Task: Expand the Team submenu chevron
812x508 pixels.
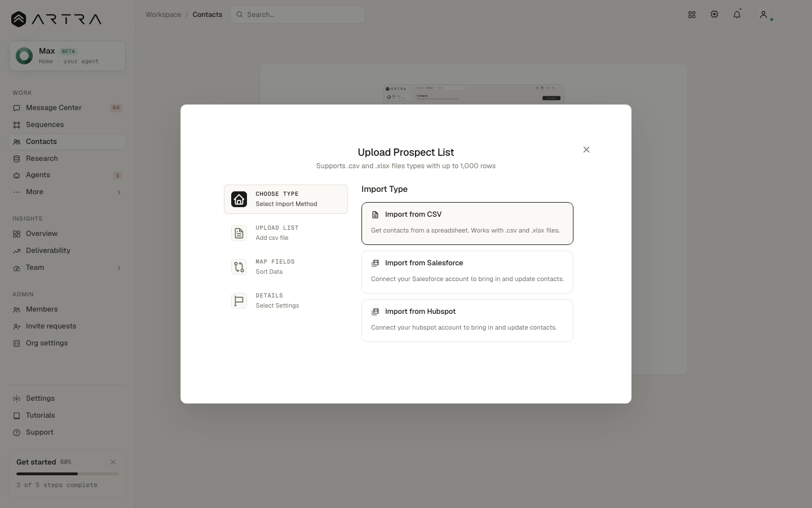Action: (x=118, y=268)
